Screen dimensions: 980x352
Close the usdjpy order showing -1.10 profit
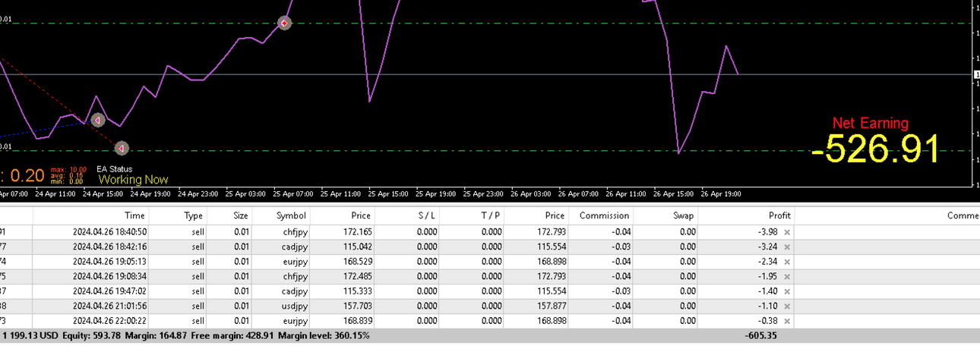787,306
